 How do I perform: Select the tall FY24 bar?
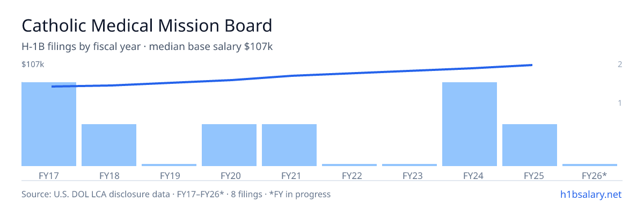(470, 124)
